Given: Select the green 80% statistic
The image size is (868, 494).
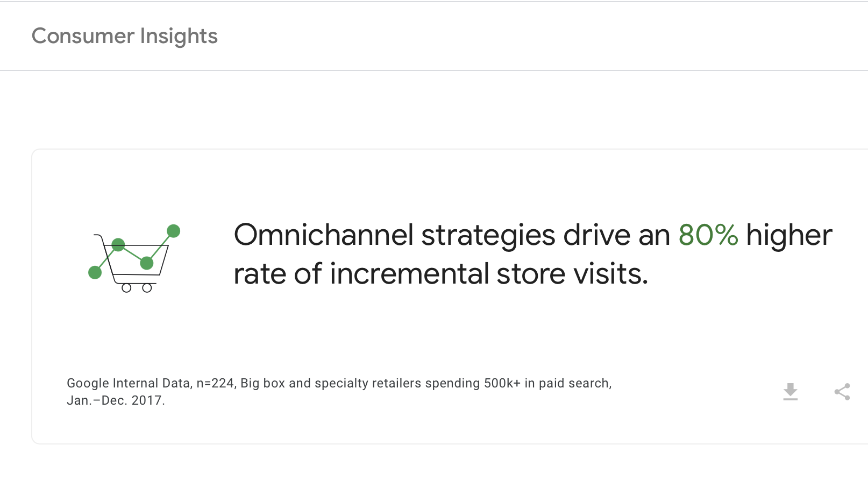Looking at the screenshot, I should tap(708, 235).
